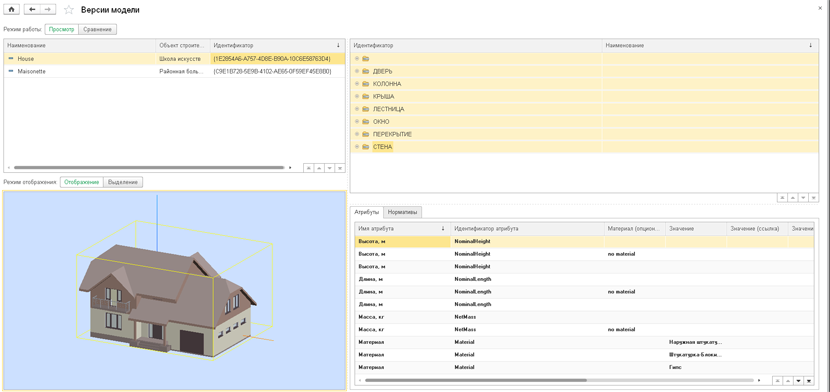The image size is (830, 392).
Task: Jump to last row in attributes table
Action: [809, 380]
